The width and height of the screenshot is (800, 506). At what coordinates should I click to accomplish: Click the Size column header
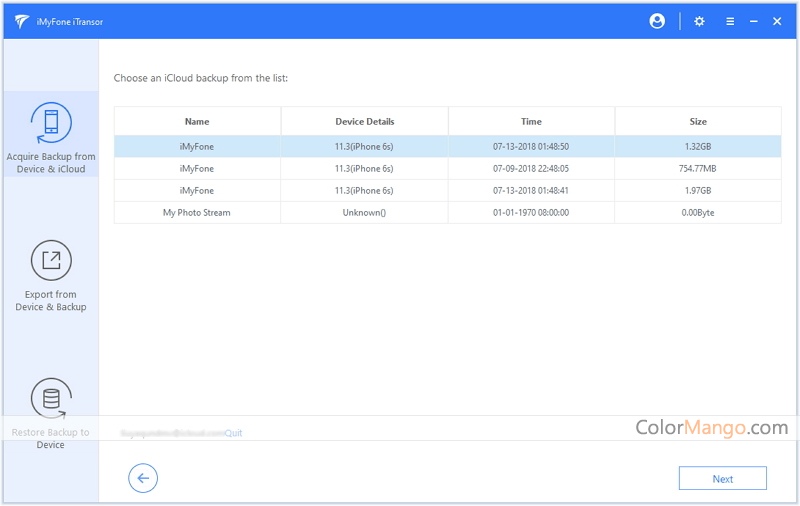tap(698, 121)
